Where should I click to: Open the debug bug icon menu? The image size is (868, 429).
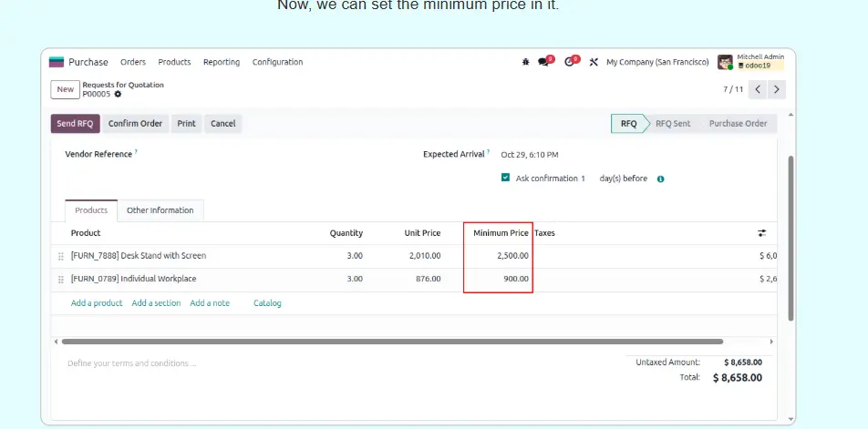pyautogui.click(x=525, y=62)
